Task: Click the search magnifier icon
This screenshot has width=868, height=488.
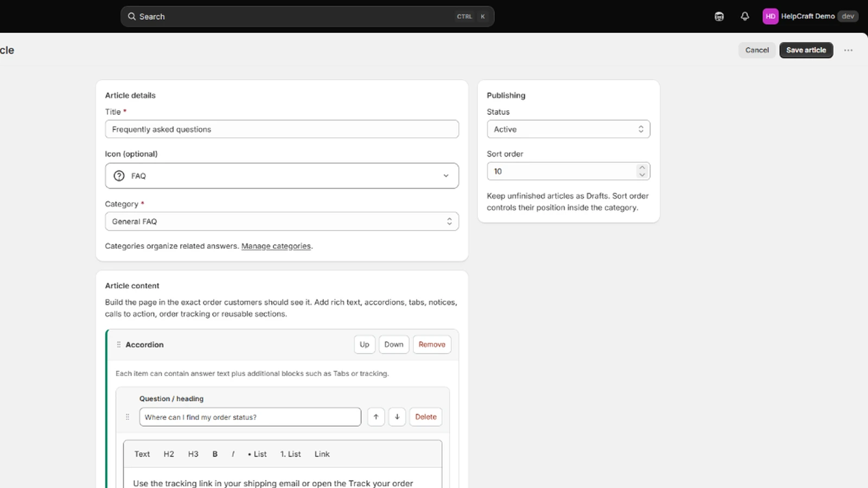Action: point(132,16)
